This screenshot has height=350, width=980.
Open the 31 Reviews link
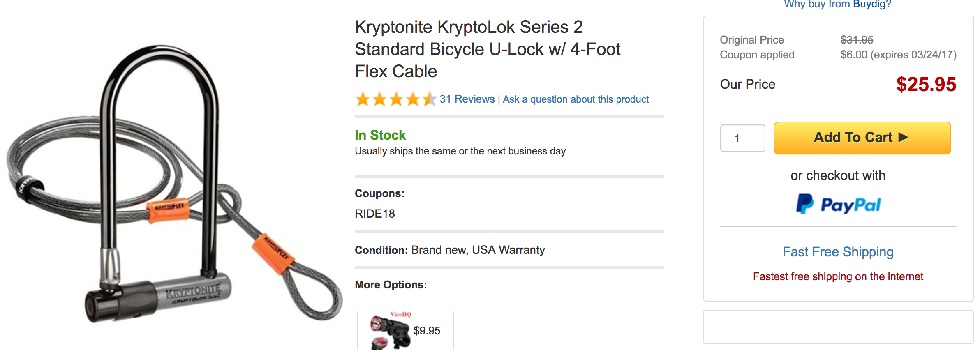[466, 99]
